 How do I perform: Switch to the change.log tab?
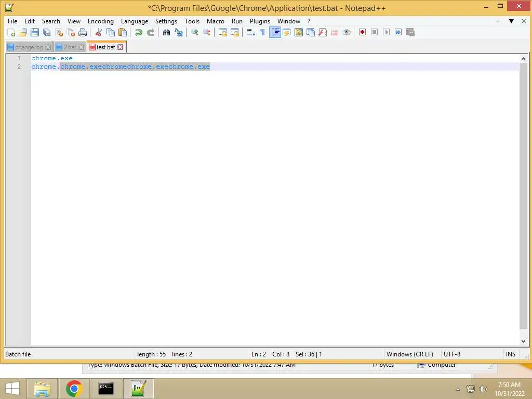[x=29, y=47]
